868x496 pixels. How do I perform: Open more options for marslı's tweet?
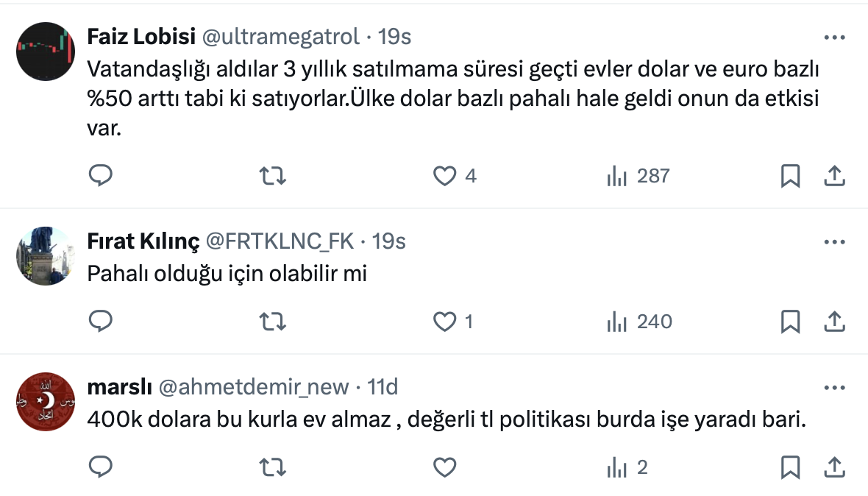point(833,387)
